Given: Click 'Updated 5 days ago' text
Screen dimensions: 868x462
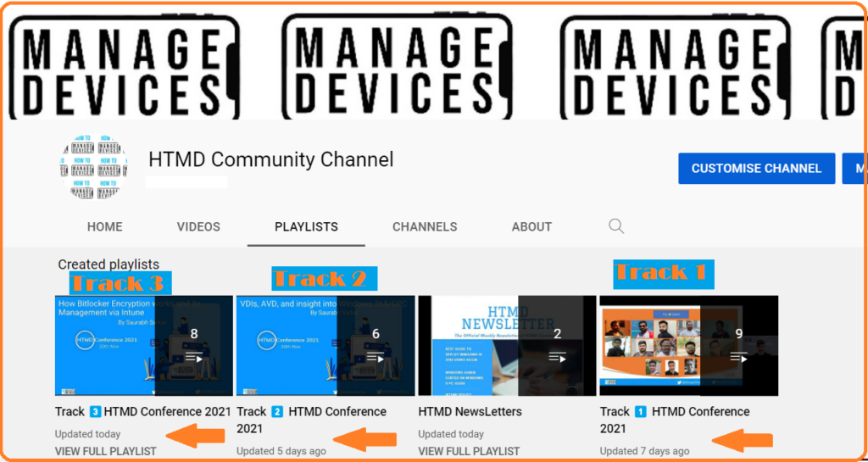Looking at the screenshot, I should 281,452.
